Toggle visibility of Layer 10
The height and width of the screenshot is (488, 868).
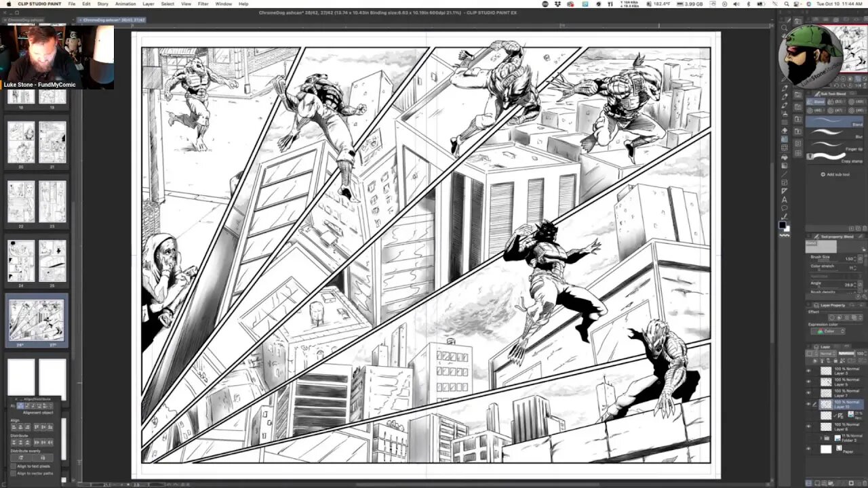[808, 404]
